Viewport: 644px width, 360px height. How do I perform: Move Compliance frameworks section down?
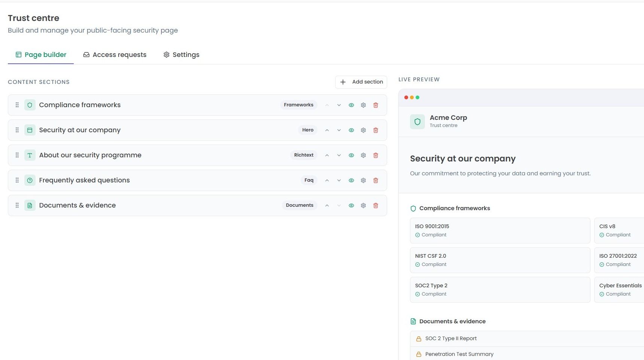(339, 105)
